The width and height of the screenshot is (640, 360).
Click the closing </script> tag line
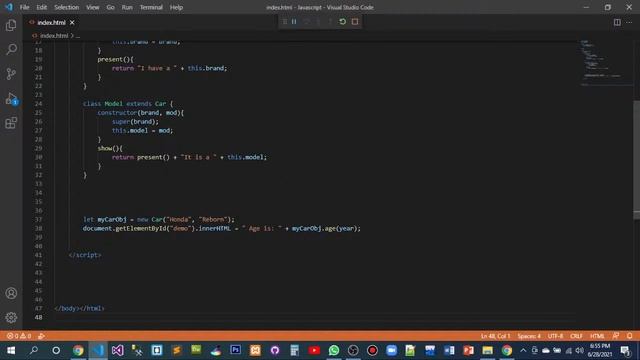pos(85,255)
